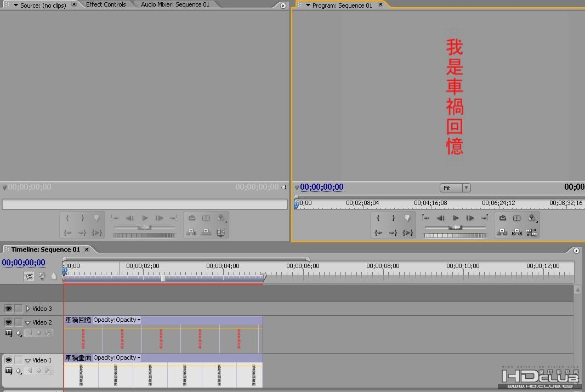Click the Insert button in Source monitor

coord(191,232)
